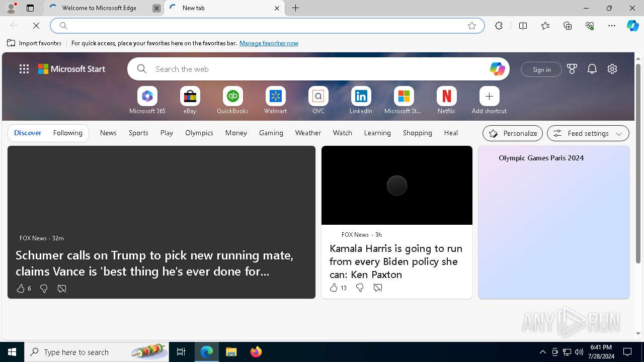Close the New tab tab
The width and height of the screenshot is (644, 362).
277,8
